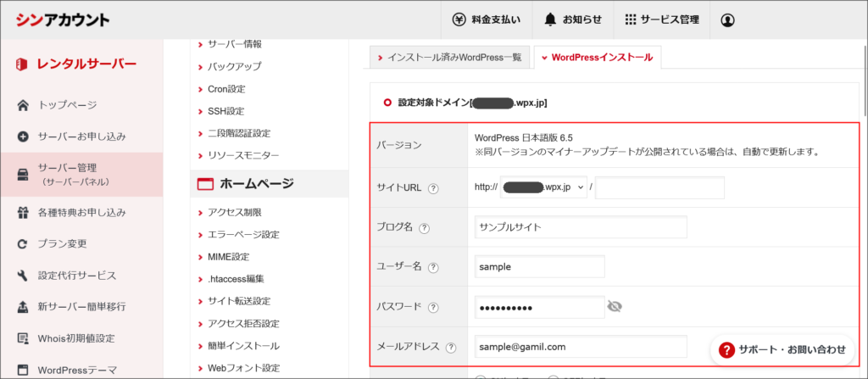The image size is (868, 379).
Task: Click the red レンタルサーバー door icon
Action: click(22, 64)
